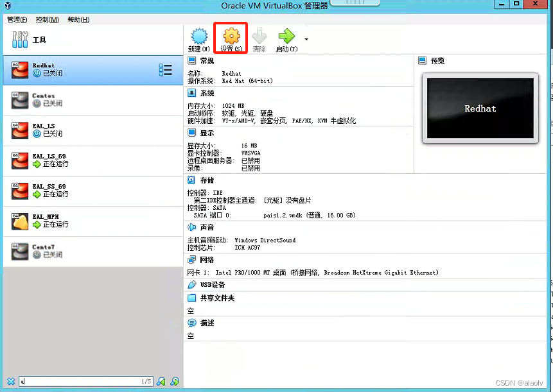Click the text 'pais1.2.vmdk'
553x392 pixels.
283,215
